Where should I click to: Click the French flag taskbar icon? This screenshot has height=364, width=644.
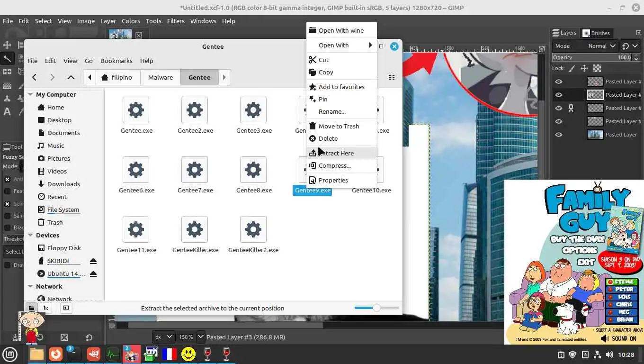click(169, 354)
